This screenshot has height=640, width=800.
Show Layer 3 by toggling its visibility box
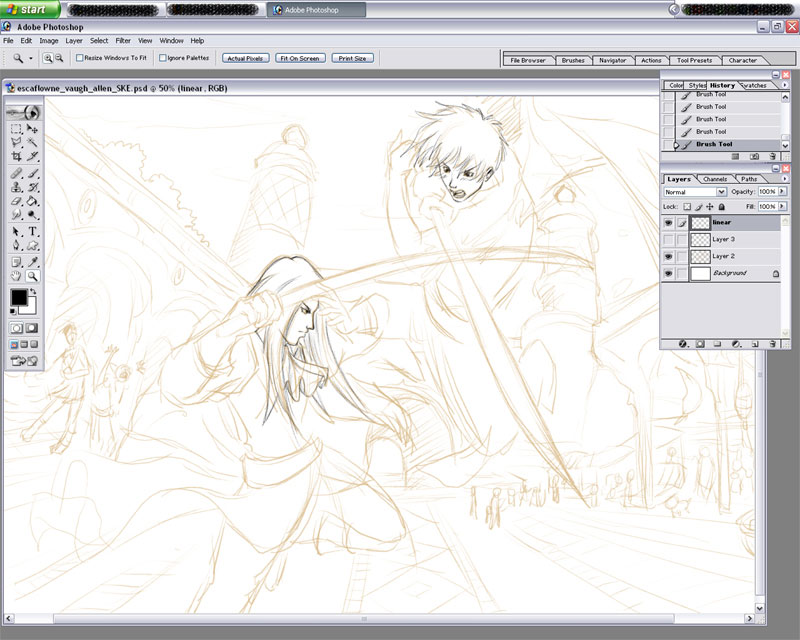[x=668, y=240]
